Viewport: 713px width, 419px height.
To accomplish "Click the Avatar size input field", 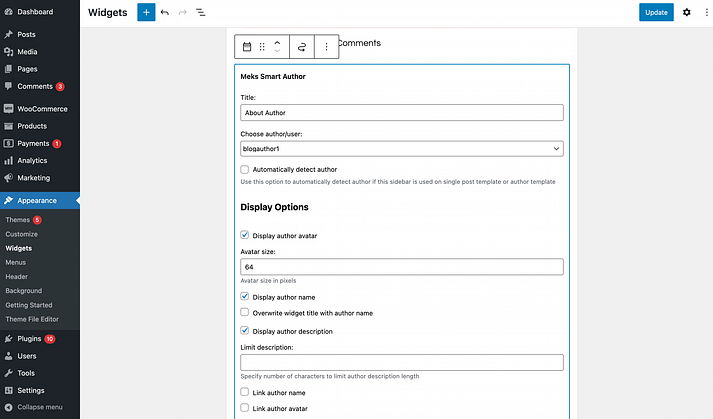I will (x=402, y=268).
